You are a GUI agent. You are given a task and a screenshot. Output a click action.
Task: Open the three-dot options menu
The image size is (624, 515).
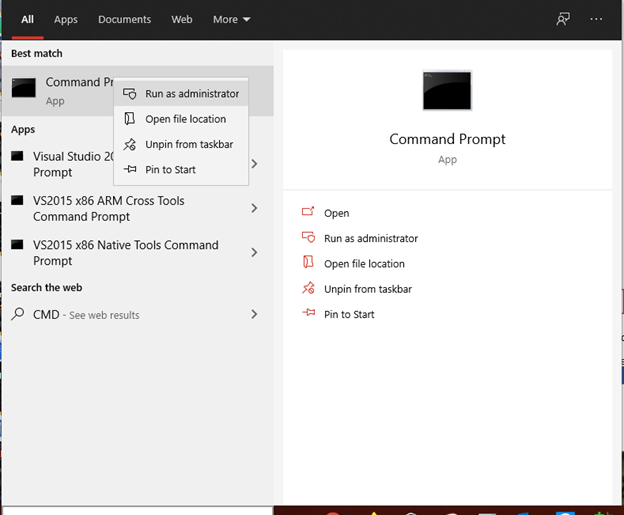(596, 19)
